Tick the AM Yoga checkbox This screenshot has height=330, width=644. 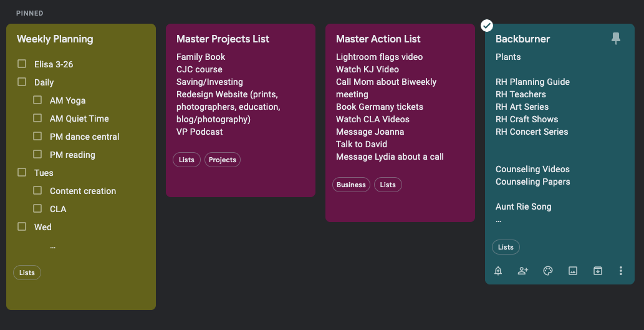point(37,100)
